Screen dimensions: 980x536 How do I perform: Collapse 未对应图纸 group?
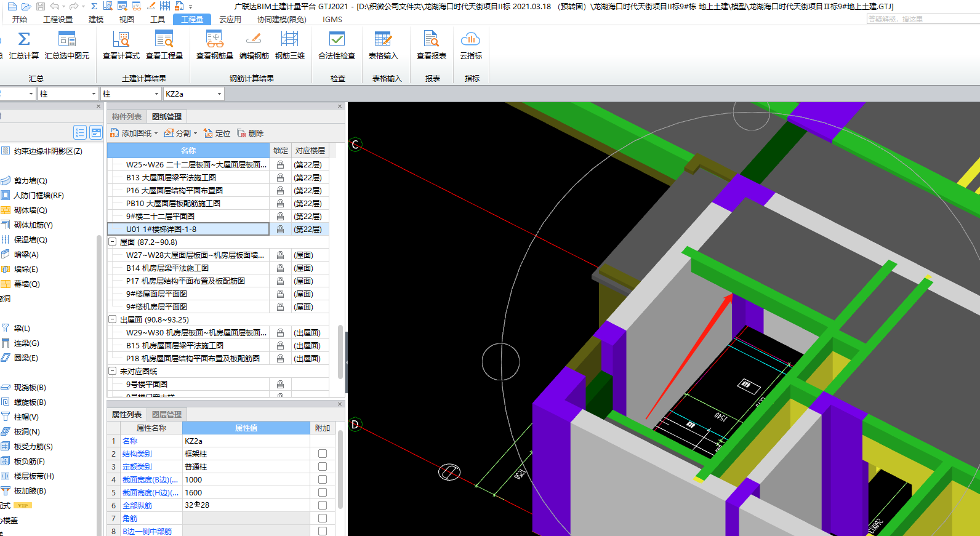click(113, 371)
